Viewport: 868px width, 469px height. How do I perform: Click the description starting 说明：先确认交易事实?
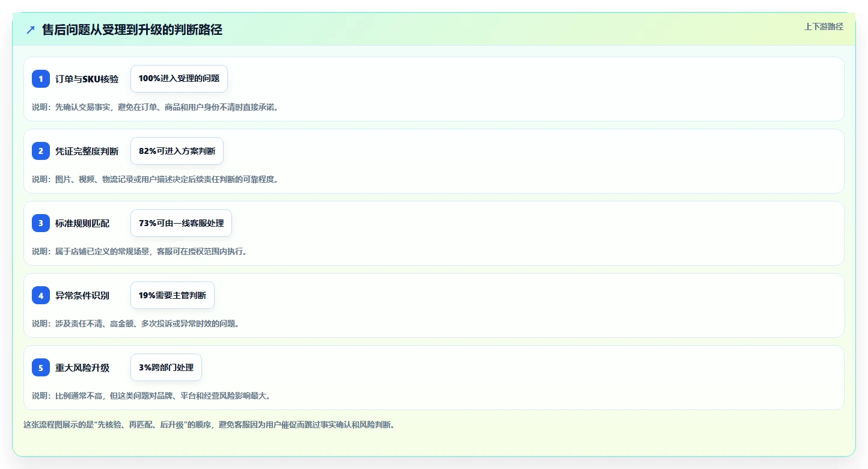click(155, 107)
